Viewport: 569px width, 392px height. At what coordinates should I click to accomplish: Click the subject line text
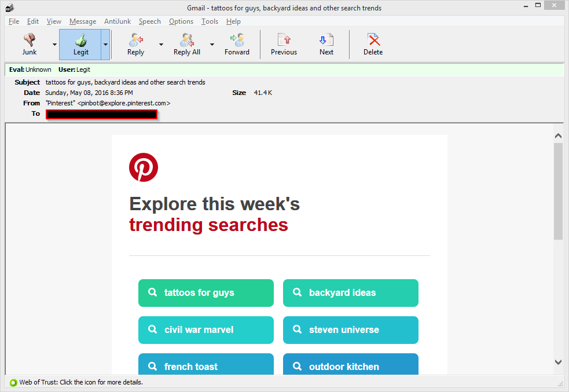click(125, 82)
